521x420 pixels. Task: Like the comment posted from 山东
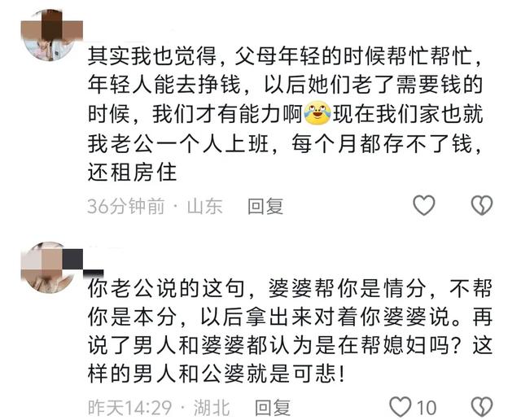pos(423,205)
